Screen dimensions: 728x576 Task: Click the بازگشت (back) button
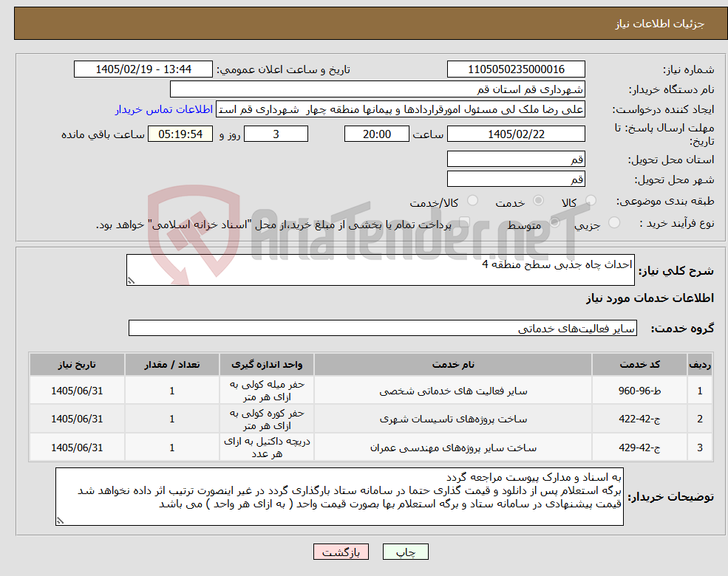tap(341, 552)
